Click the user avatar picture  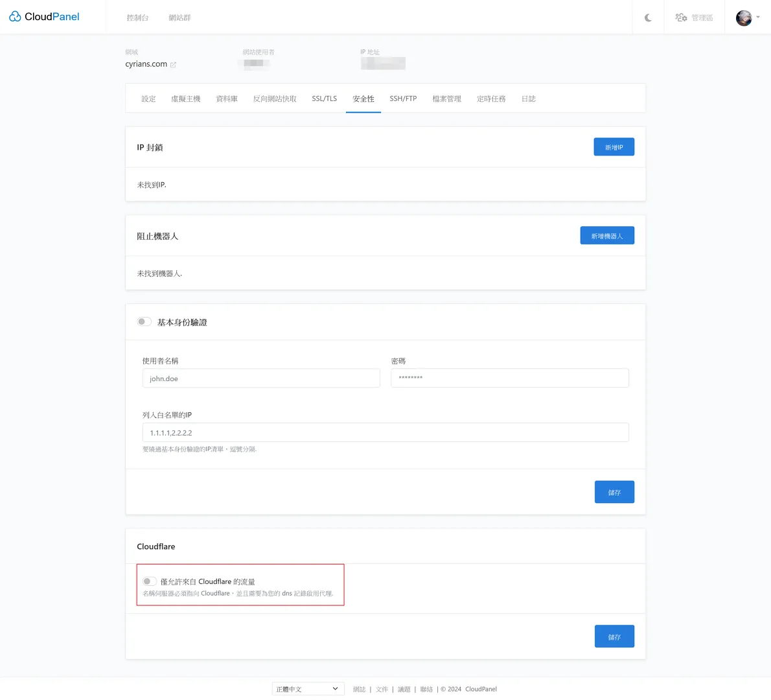744,17
